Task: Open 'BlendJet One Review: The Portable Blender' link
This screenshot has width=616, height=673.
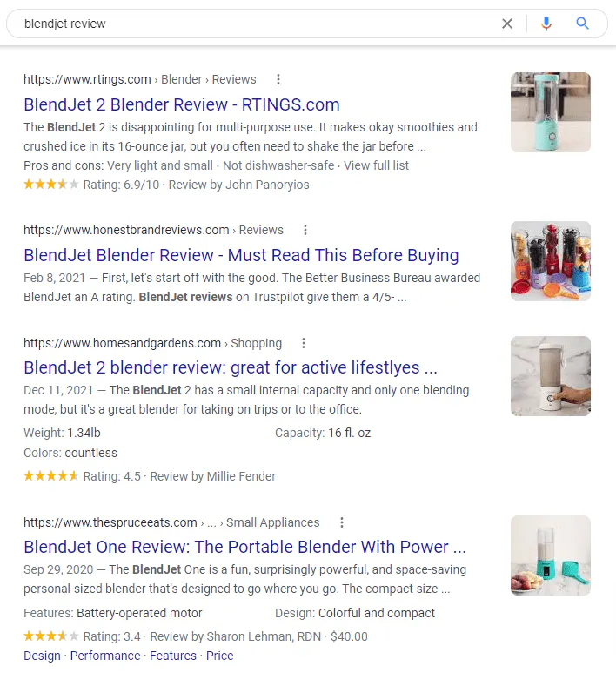Action: pyautogui.click(x=244, y=547)
